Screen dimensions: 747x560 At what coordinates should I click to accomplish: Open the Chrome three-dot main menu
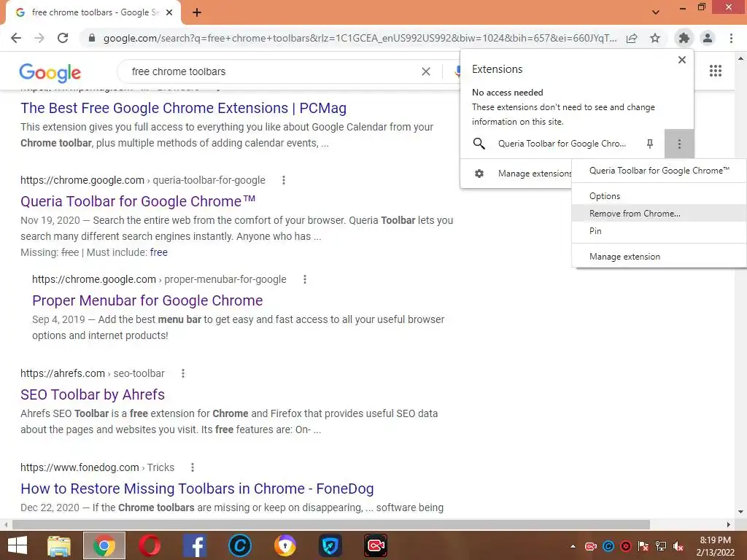tap(731, 38)
